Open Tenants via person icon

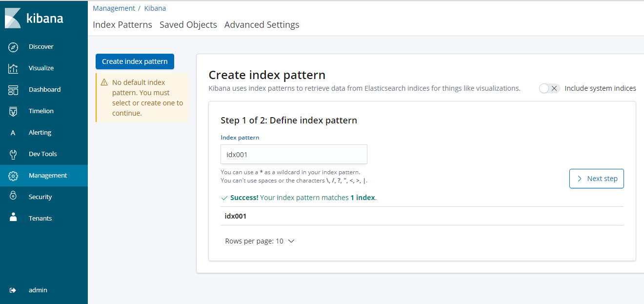click(13, 217)
